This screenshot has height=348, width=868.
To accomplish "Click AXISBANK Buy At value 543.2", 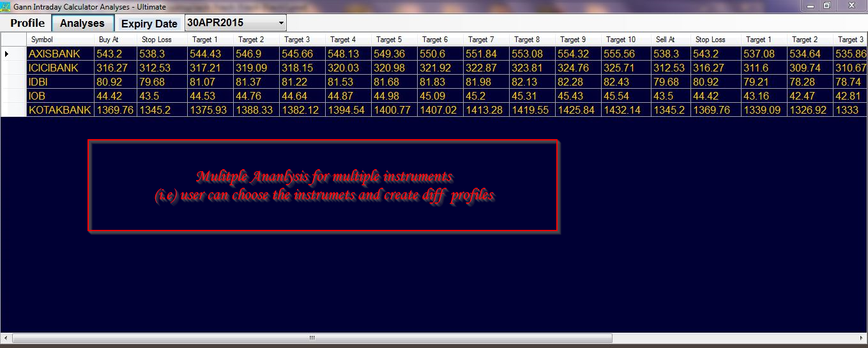I will [116, 54].
